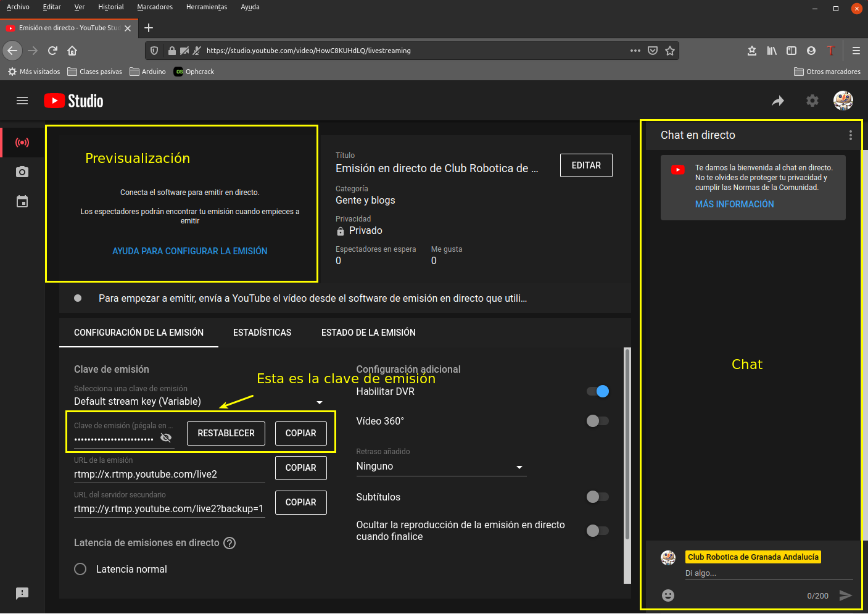Open the Archivo menu
The height and width of the screenshot is (614, 868).
pos(18,7)
